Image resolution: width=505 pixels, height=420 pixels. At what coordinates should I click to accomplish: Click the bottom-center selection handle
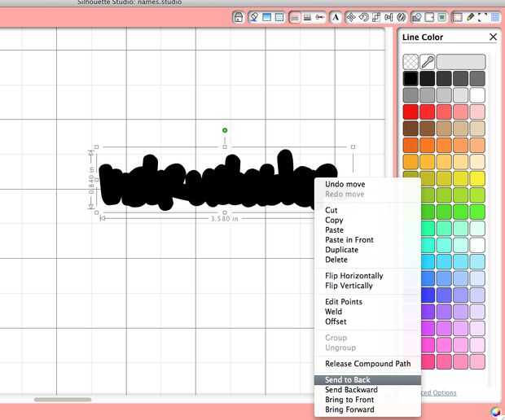tap(225, 212)
